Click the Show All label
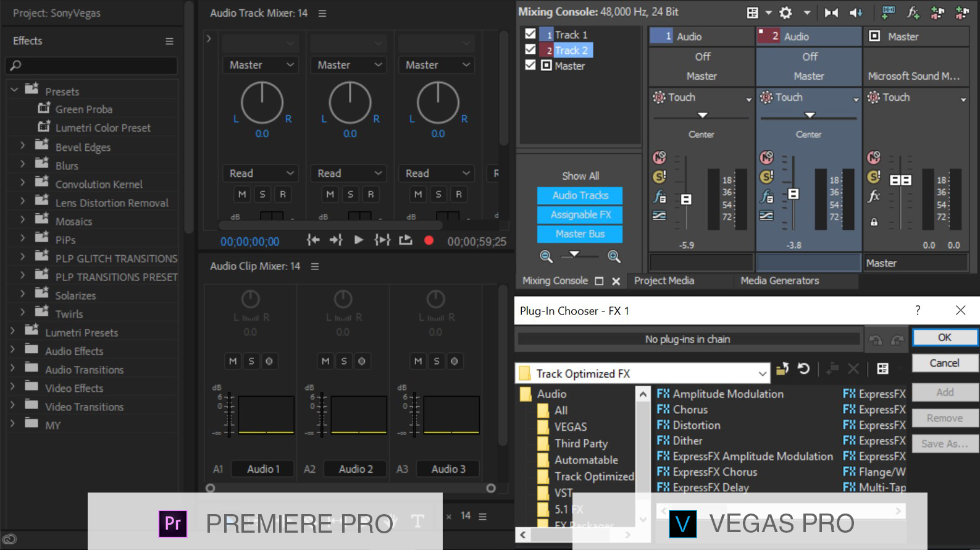Viewport: 980px width, 550px height. 580,176
